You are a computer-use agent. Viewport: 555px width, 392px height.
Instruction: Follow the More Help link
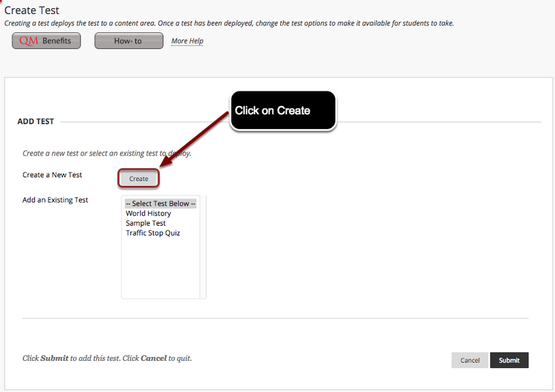(187, 40)
